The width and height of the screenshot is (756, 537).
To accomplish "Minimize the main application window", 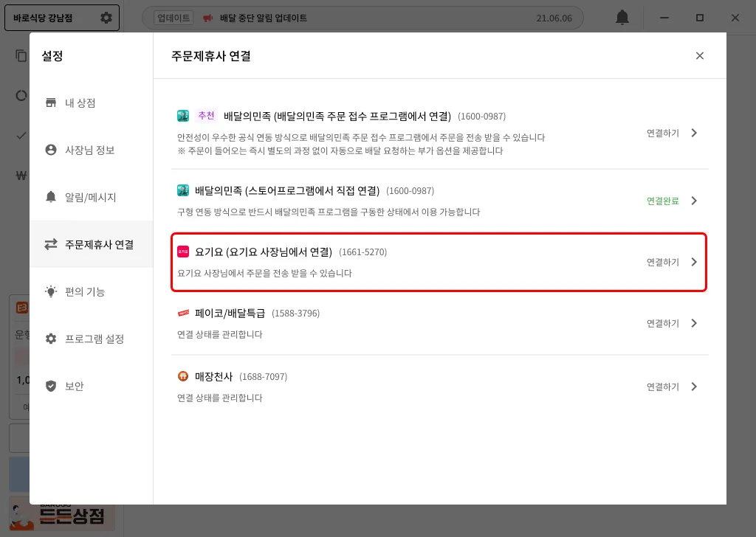I will point(664,18).
